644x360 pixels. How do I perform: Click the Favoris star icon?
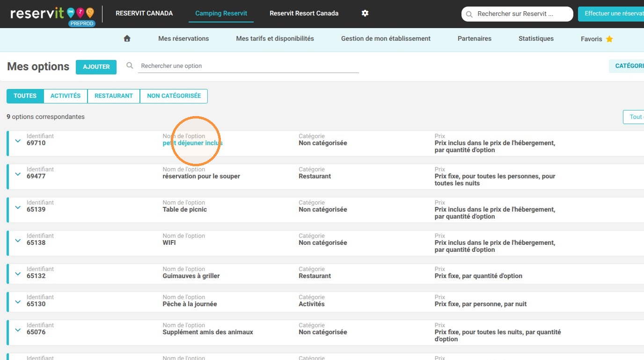(x=609, y=39)
